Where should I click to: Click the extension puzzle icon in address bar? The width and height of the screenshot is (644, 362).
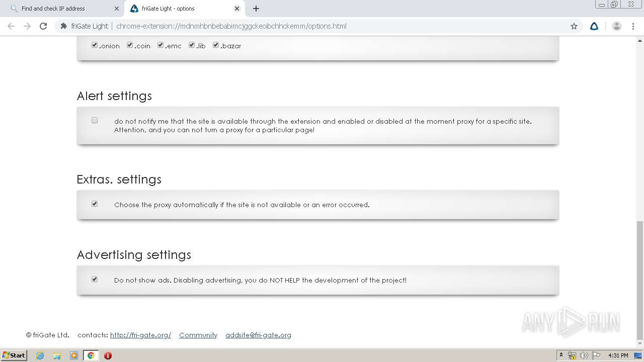click(x=63, y=26)
